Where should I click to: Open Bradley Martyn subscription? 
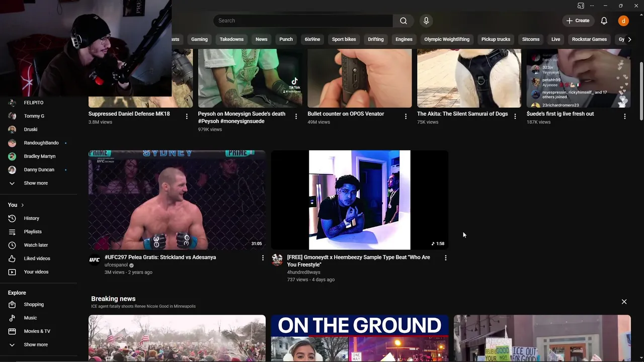click(x=40, y=156)
